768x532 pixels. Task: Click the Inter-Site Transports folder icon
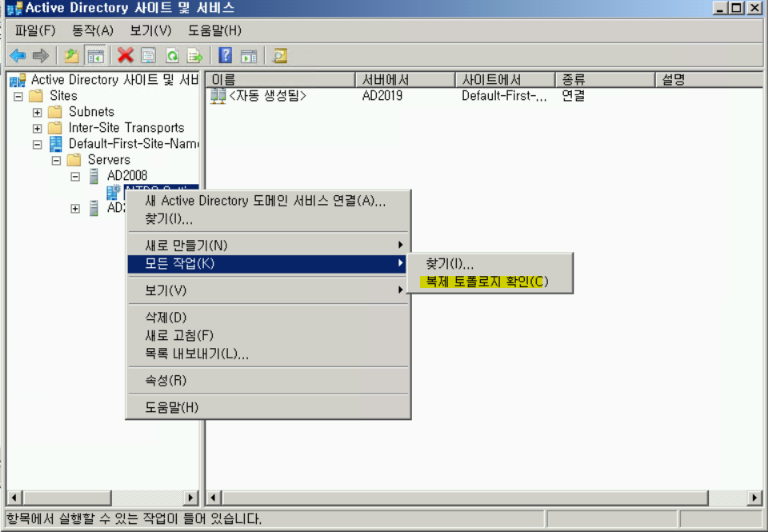[x=55, y=128]
